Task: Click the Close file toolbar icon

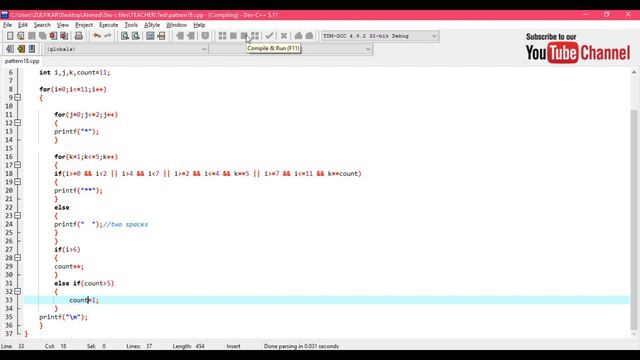Action: 53,36
